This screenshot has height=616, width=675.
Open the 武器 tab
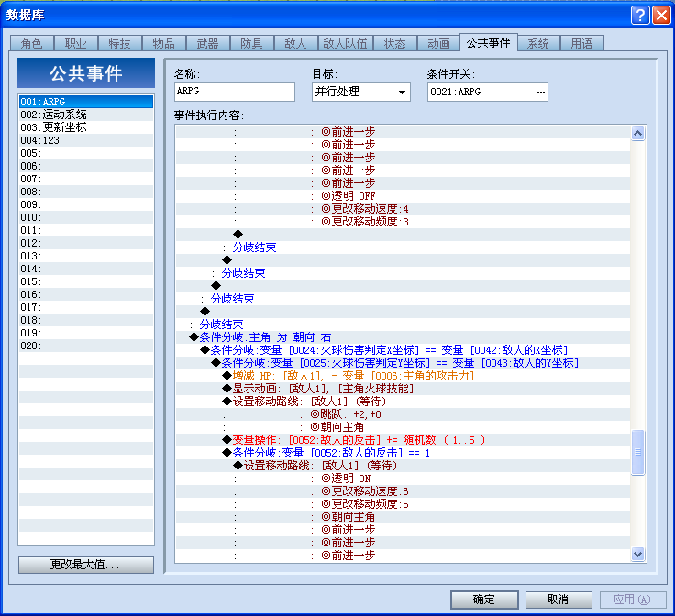(x=207, y=43)
